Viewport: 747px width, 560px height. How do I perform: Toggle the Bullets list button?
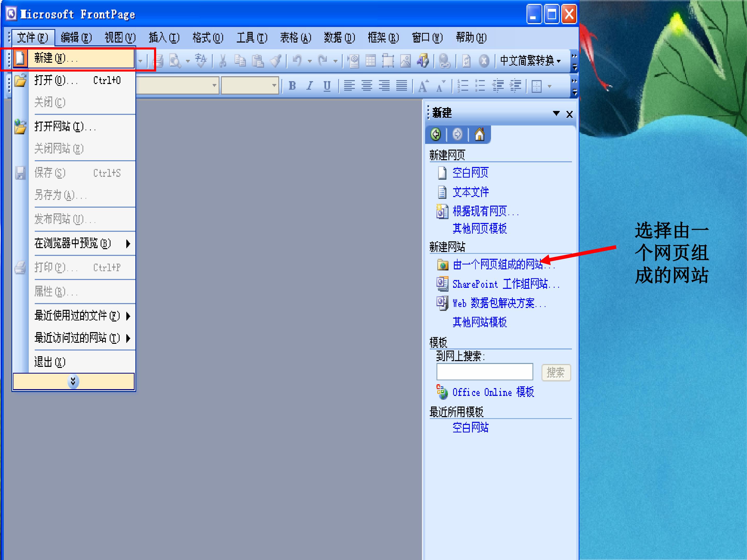tap(480, 86)
